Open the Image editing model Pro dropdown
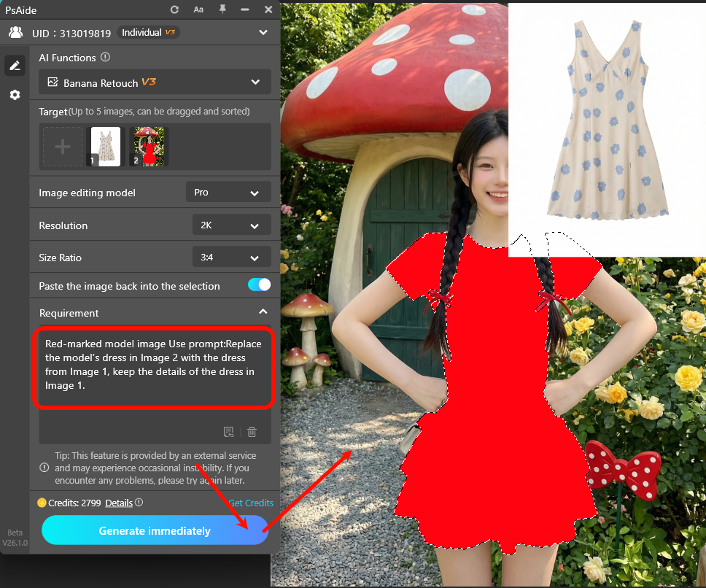The height and width of the screenshot is (588, 706). click(228, 192)
